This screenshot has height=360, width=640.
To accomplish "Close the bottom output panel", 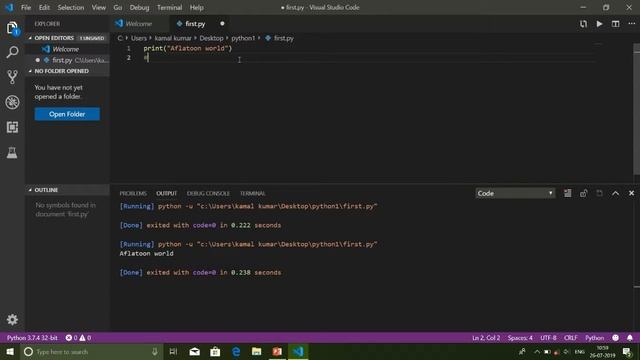I will pos(631,193).
